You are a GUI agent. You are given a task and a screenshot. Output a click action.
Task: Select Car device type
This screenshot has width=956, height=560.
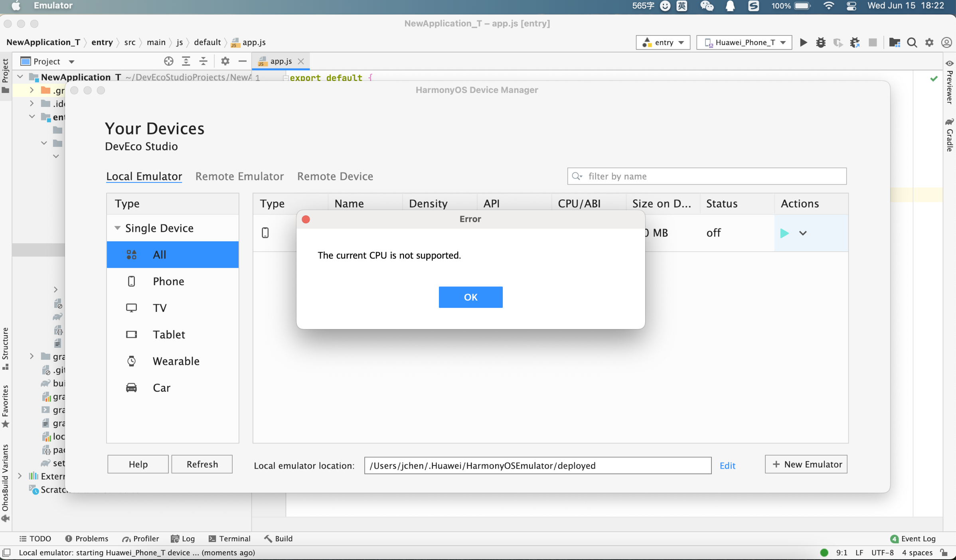[x=173, y=388]
